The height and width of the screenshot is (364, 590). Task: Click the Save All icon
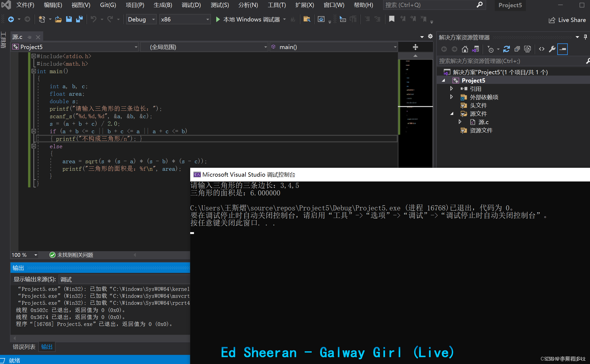79,19
